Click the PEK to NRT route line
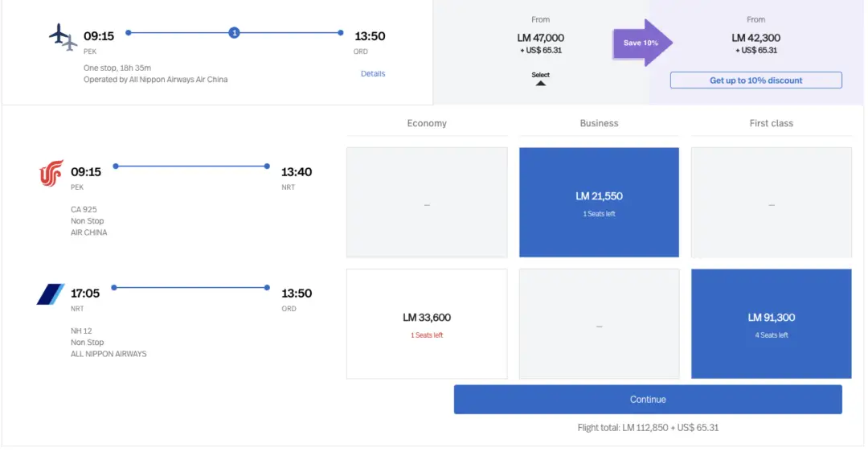Image resolution: width=868 pixels, height=452 pixels. point(191,166)
